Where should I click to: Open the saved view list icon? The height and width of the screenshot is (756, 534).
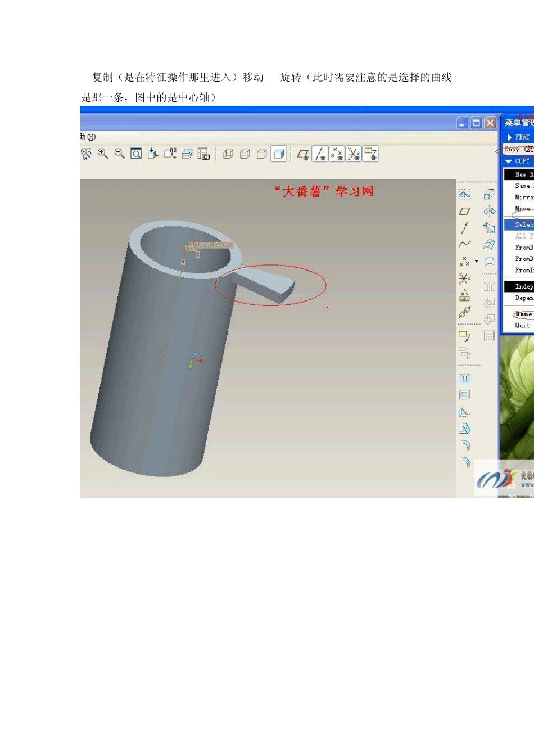[x=170, y=154]
